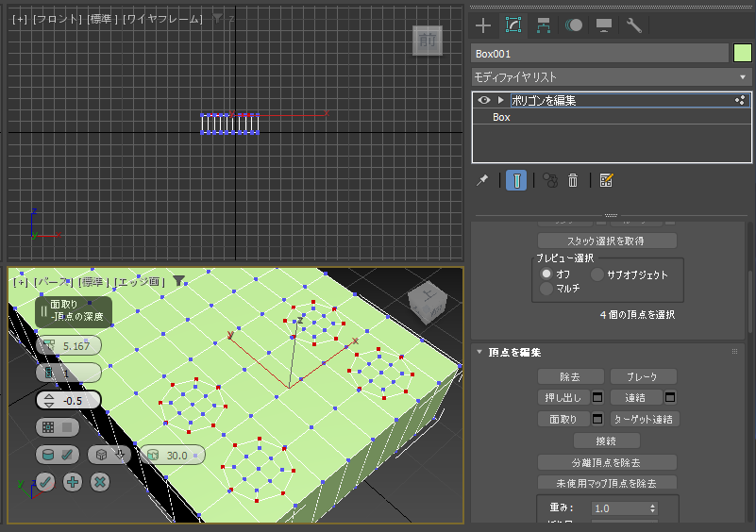Open the モディファイヤ リスト dropdown
This screenshot has width=756, height=532.
(x=611, y=77)
